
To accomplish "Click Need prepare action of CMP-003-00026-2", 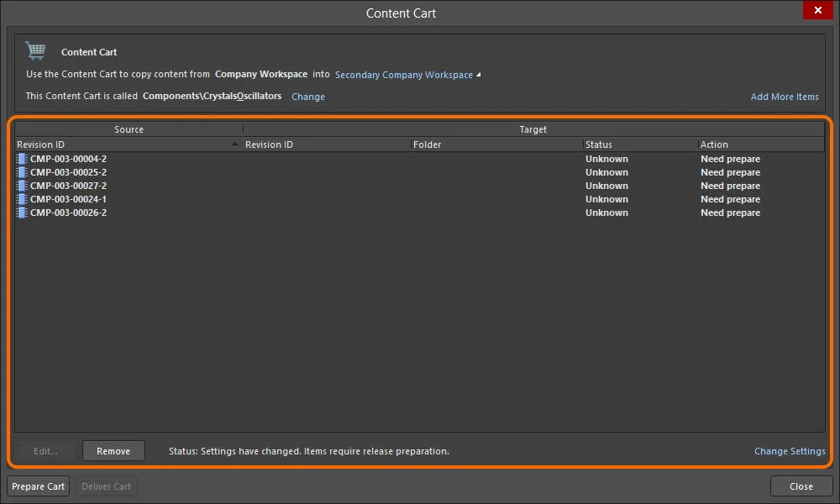I will [730, 213].
